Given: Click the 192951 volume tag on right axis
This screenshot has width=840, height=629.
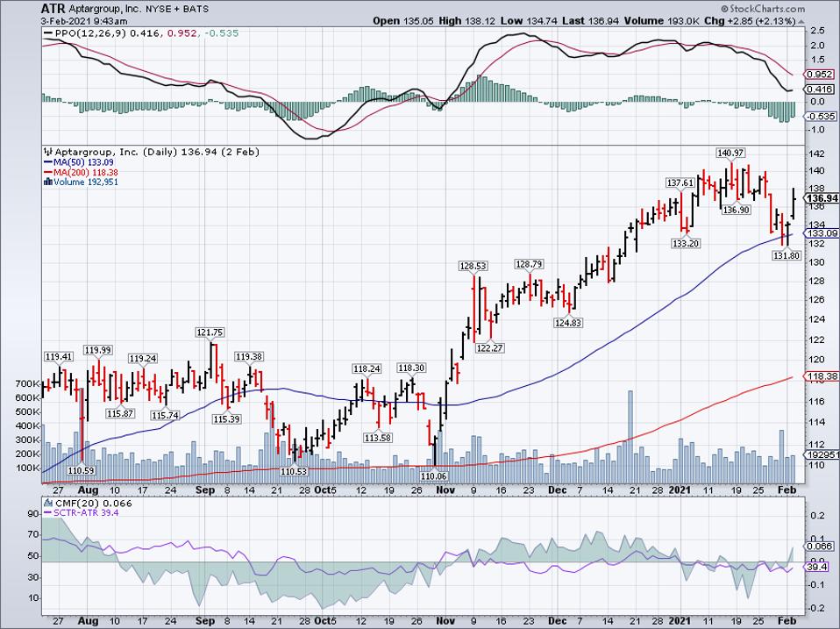Looking at the screenshot, I should tap(822, 454).
